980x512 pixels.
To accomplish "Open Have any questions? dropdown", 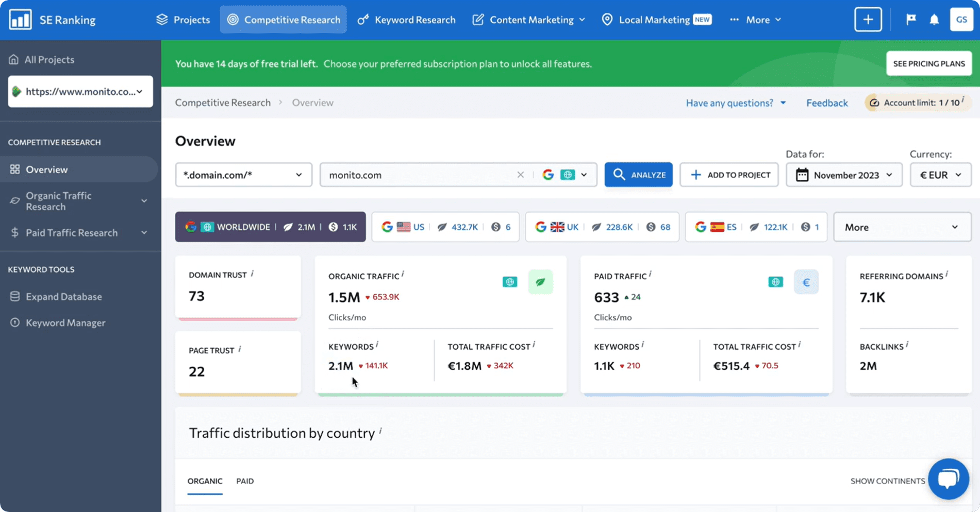I will [736, 103].
